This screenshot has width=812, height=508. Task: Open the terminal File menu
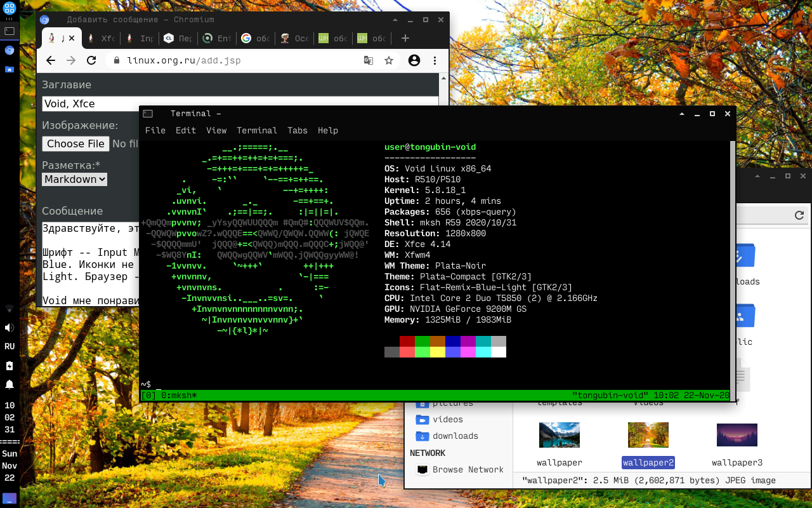[155, 130]
